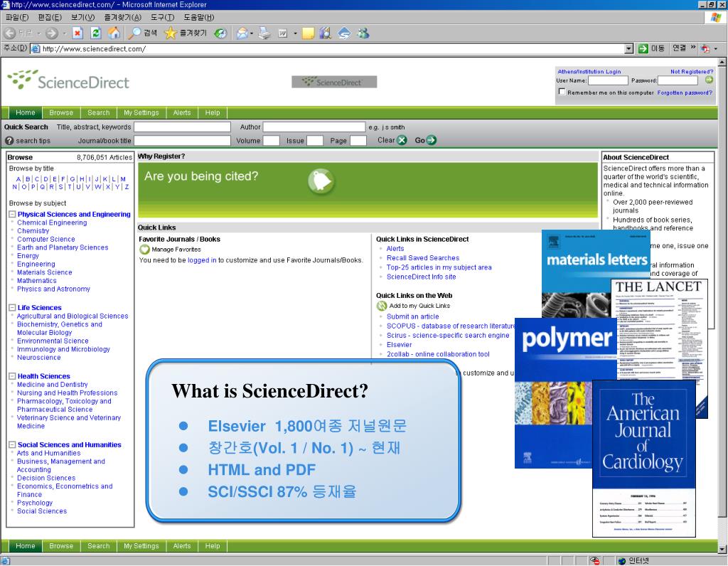Screen dimensions: 728x566
Task: Open the dropdown arrow next to Forward
Action: coord(64,33)
